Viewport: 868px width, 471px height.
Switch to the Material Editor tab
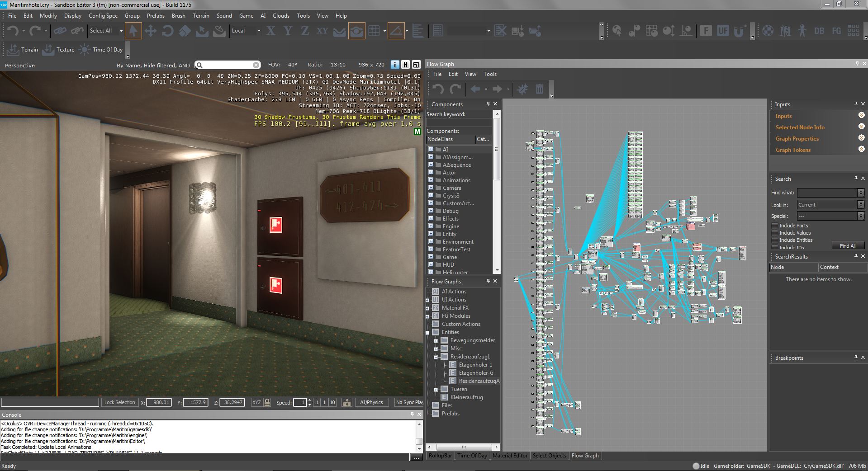[x=510, y=456]
